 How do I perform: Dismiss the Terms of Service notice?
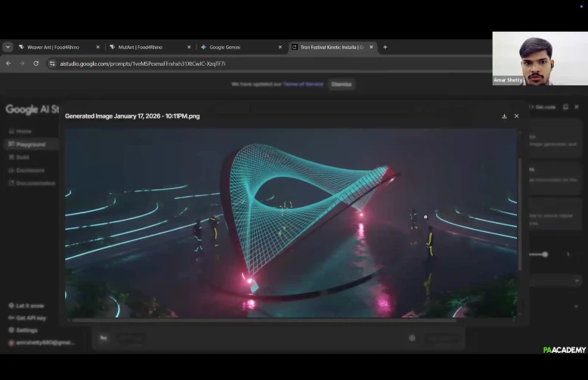coord(341,84)
